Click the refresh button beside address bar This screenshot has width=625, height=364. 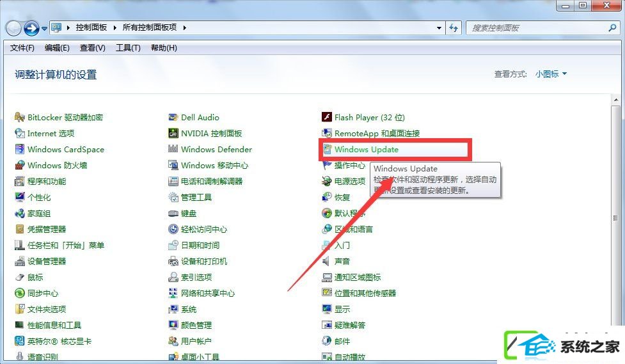(454, 28)
